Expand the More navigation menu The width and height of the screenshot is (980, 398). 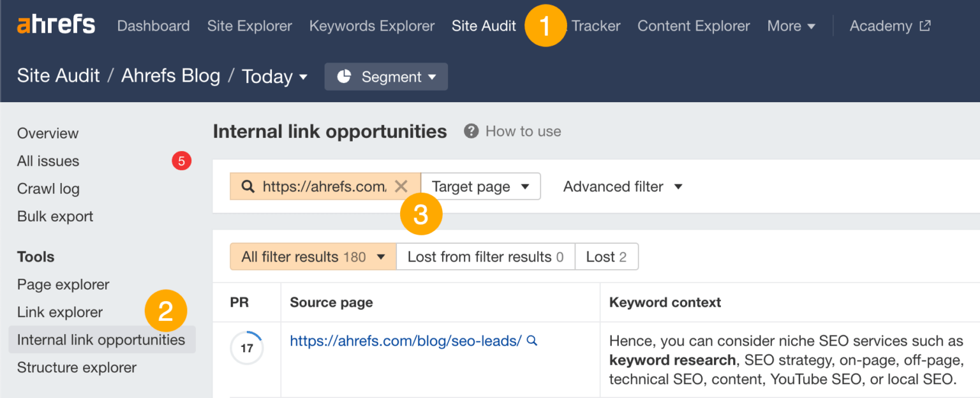(x=791, y=26)
